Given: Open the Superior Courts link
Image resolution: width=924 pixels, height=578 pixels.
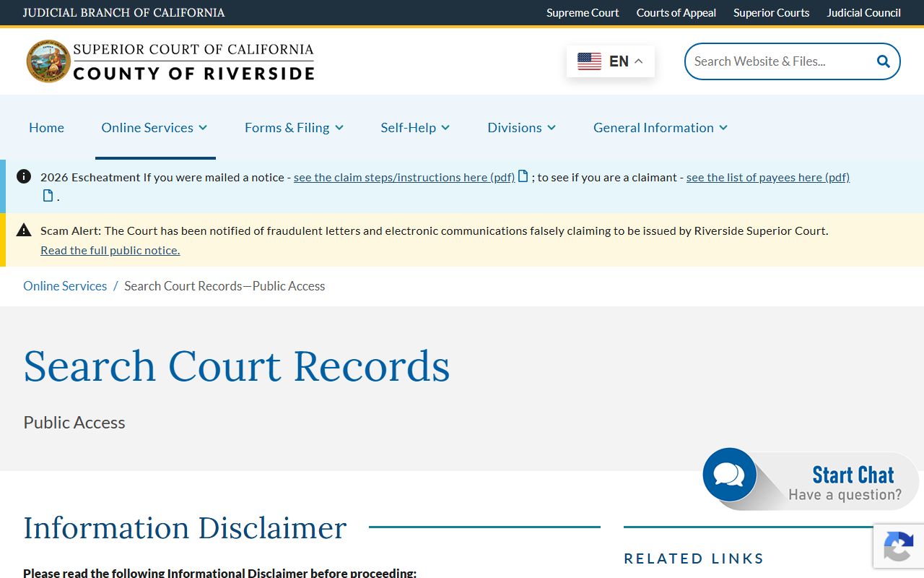Looking at the screenshot, I should (x=771, y=12).
